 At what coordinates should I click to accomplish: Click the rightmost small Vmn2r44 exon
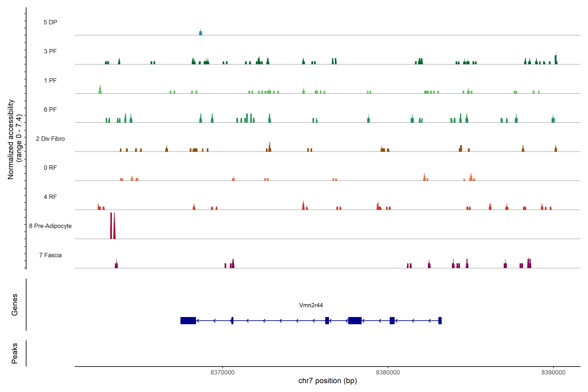click(440, 320)
